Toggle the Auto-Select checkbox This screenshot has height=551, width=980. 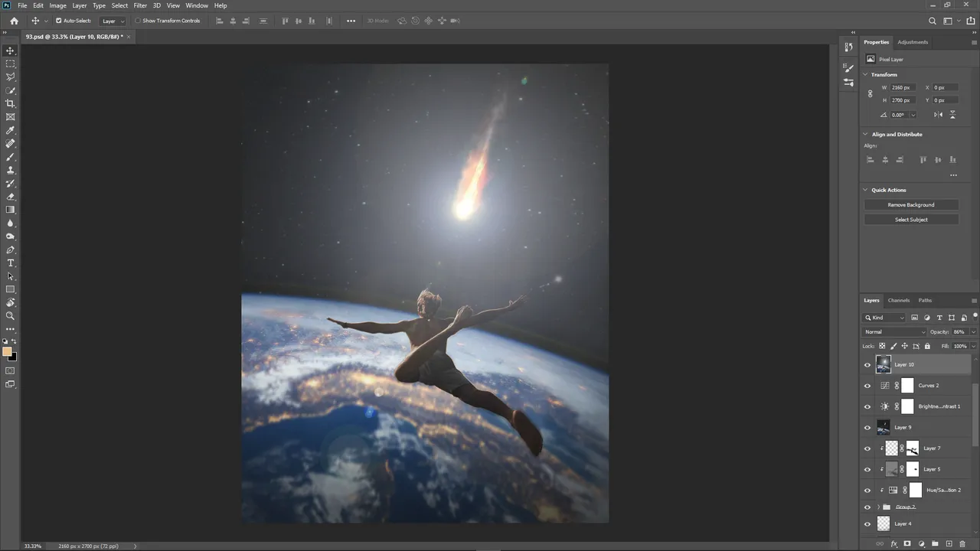click(58, 21)
